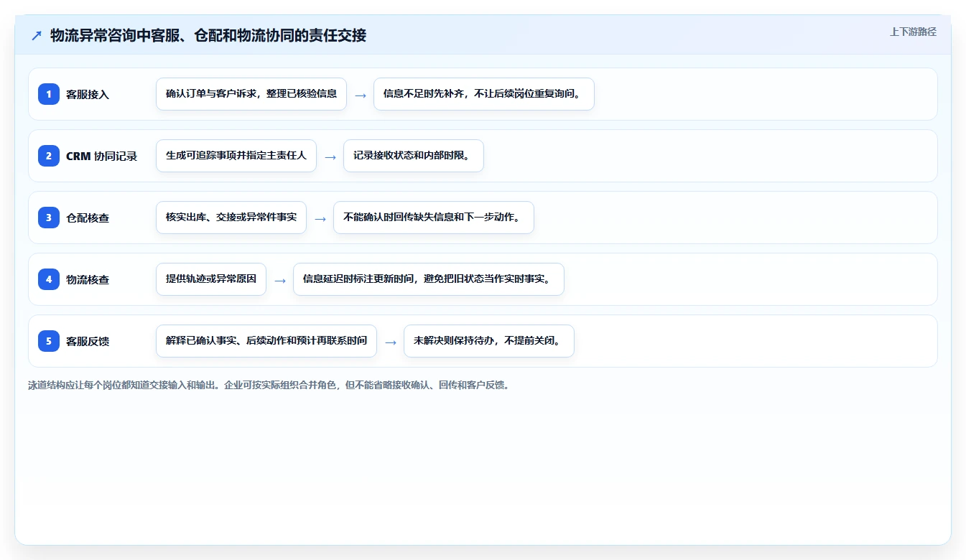Click the 提供轨迹或异常原因 card

[x=211, y=279]
